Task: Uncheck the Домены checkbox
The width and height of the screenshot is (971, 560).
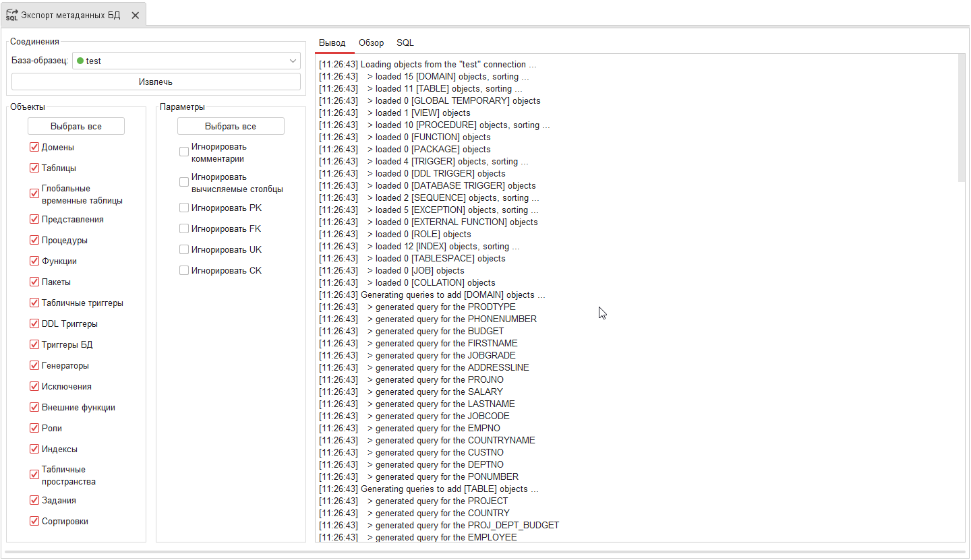Action: pos(34,147)
